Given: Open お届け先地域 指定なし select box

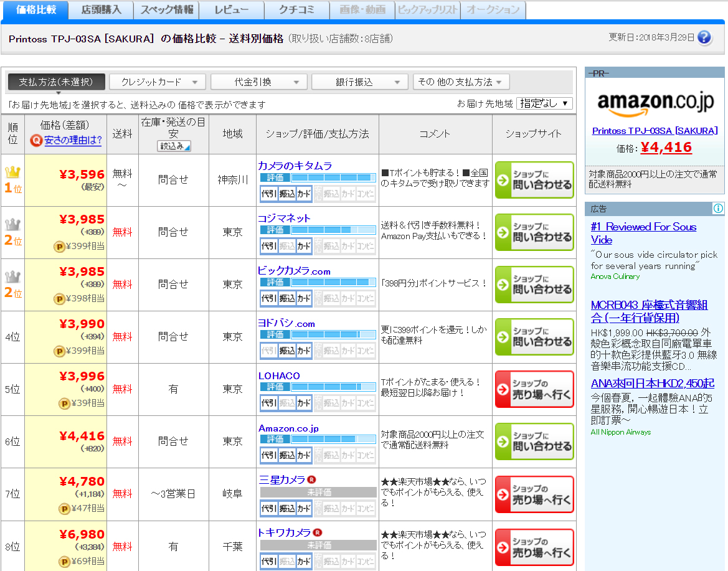Looking at the screenshot, I should [x=544, y=103].
